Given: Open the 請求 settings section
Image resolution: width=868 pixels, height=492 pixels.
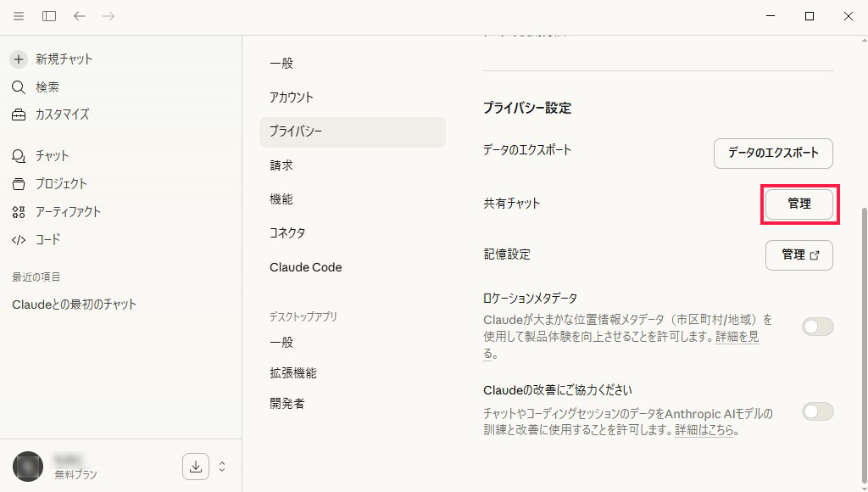Looking at the screenshot, I should 281,165.
